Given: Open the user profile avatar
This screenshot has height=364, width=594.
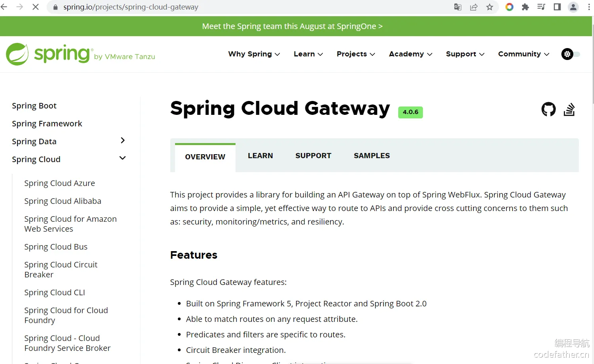Looking at the screenshot, I should tap(573, 7).
